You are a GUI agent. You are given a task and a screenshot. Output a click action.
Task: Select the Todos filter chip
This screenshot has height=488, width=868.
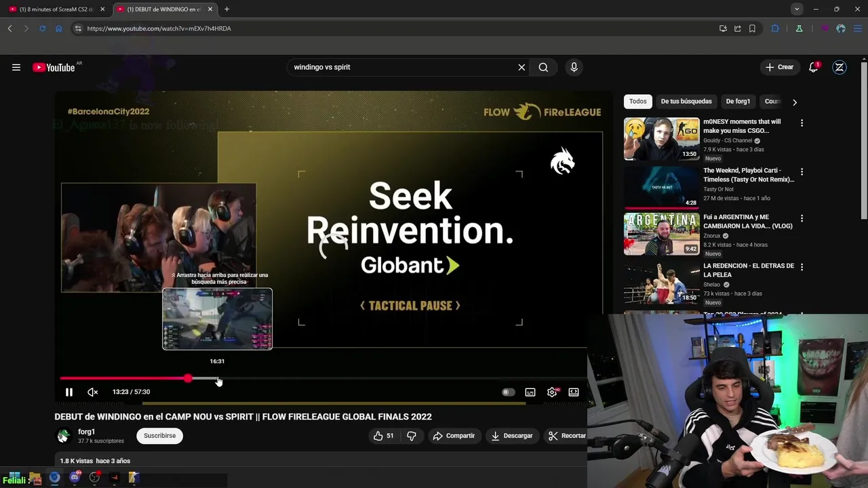(x=637, y=101)
